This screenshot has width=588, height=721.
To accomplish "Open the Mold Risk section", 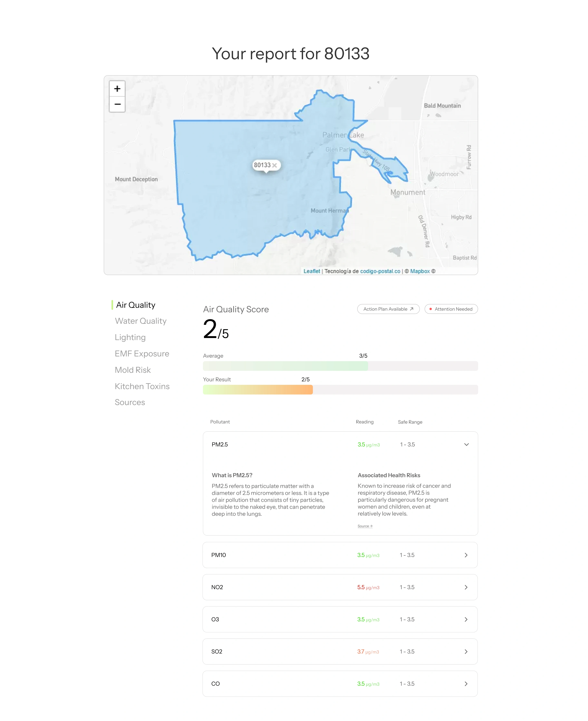I will click(133, 370).
